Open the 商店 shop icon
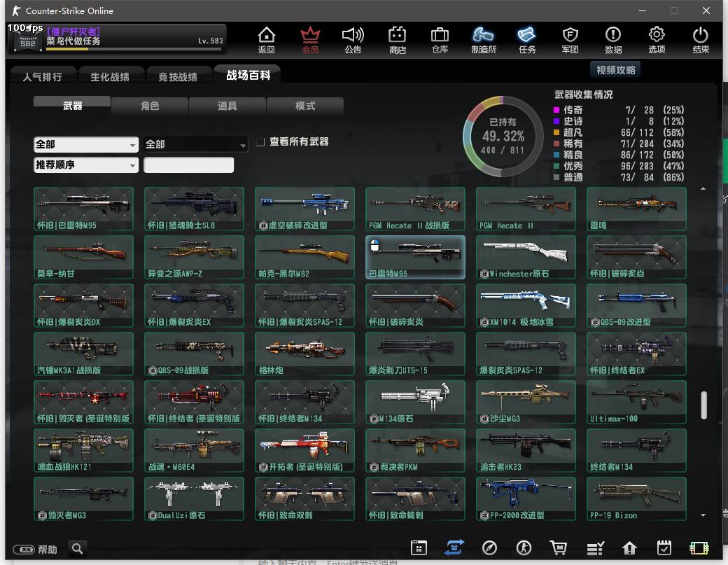 (x=397, y=40)
